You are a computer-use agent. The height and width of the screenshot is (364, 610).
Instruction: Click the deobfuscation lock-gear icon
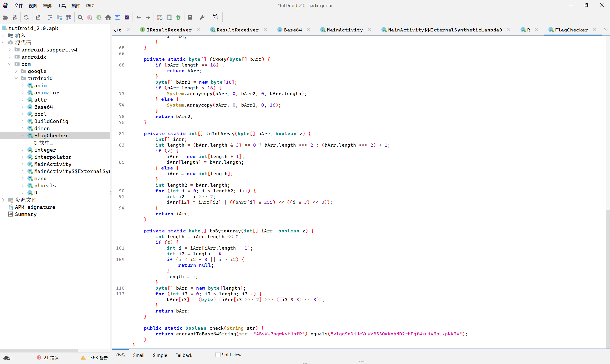coord(160,17)
